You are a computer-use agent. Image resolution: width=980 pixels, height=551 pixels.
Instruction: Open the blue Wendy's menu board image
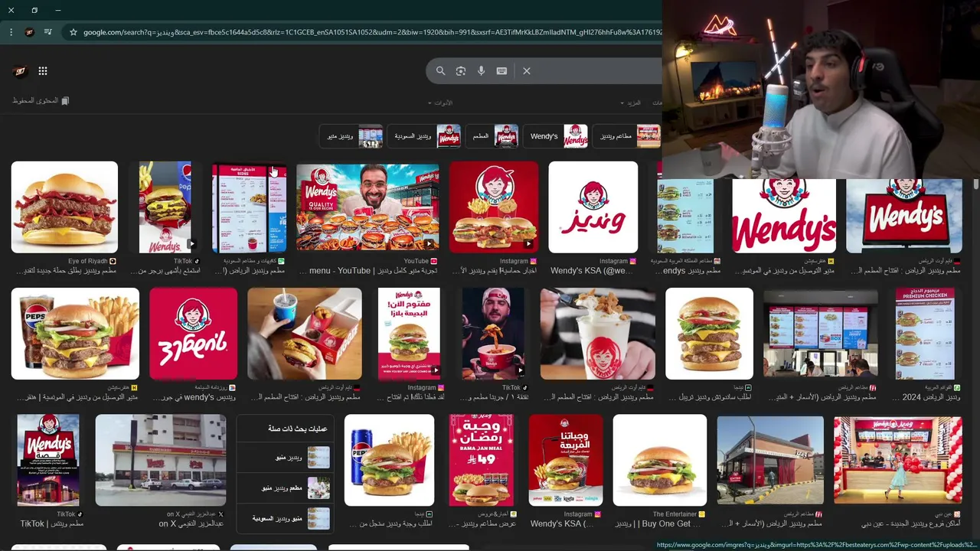coord(249,207)
